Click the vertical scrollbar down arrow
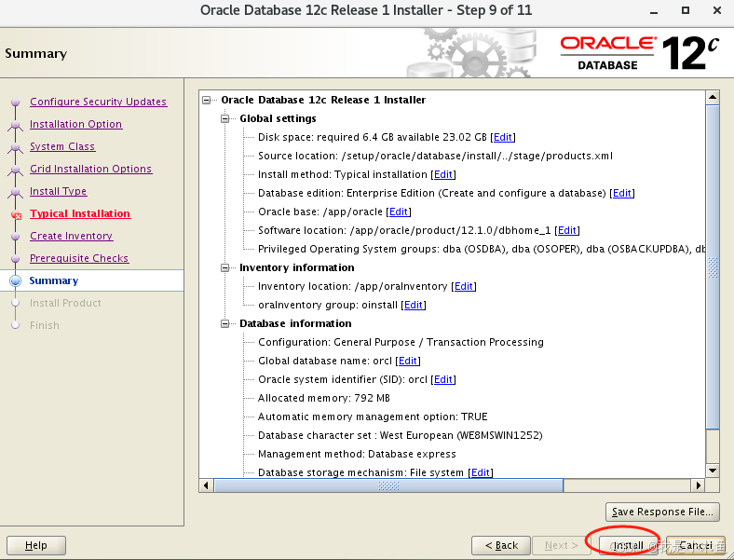 [713, 471]
